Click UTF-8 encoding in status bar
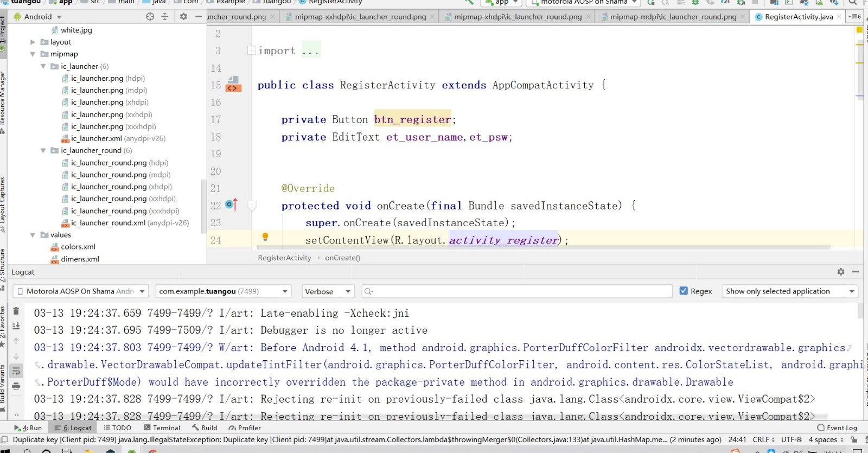This screenshot has width=868, height=453. [x=792, y=439]
